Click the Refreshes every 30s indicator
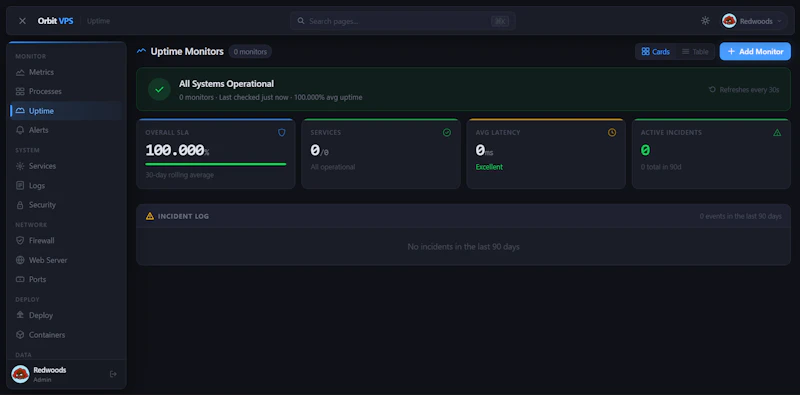 click(x=744, y=90)
